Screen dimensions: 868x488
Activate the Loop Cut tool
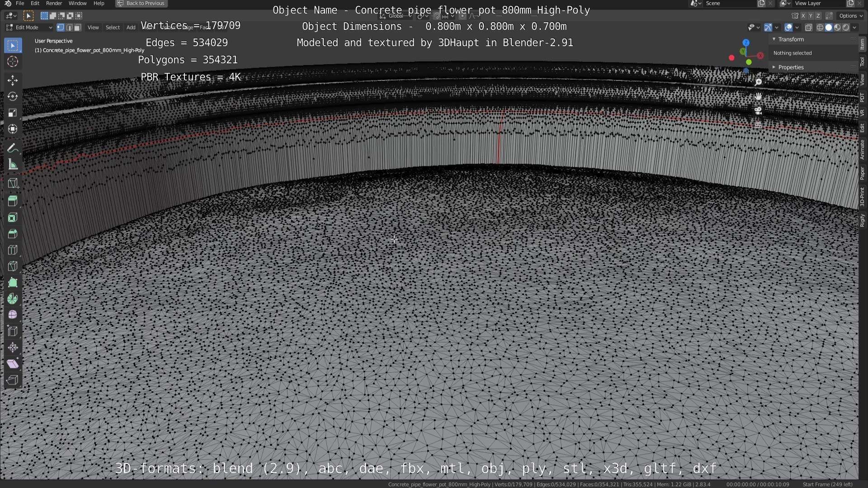point(13,250)
